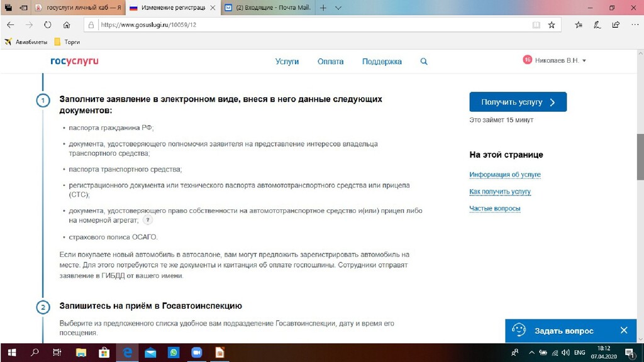Open the Услуги menu item

287,62
